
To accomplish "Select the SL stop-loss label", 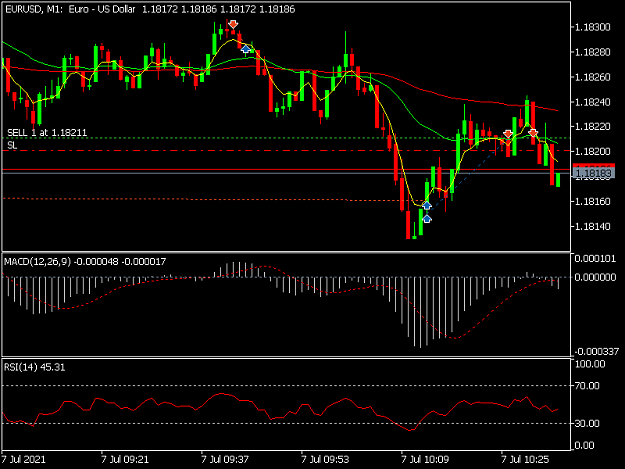I will (x=12, y=145).
